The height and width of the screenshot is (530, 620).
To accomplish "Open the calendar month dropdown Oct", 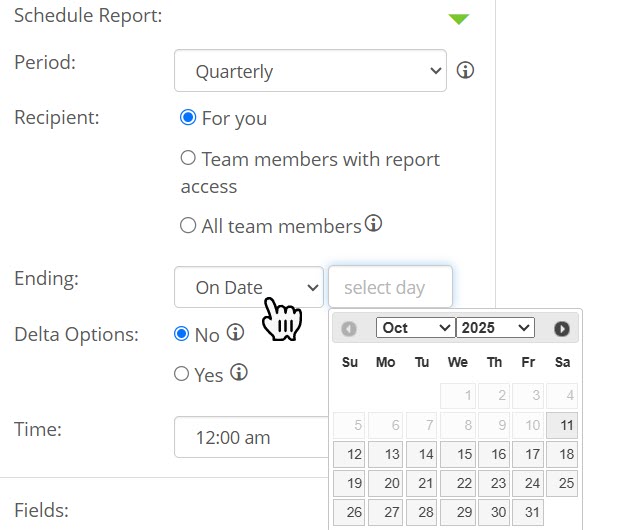I will click(415, 328).
